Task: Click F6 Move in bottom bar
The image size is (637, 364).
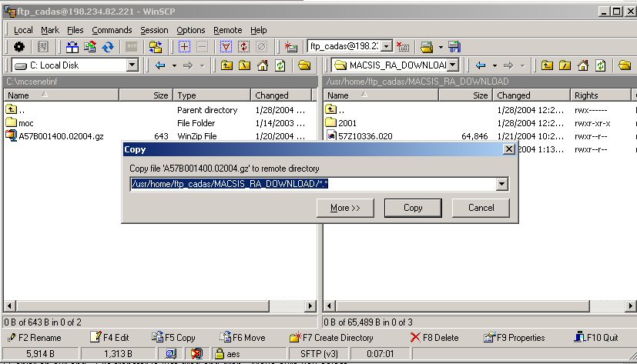Action: (242, 337)
